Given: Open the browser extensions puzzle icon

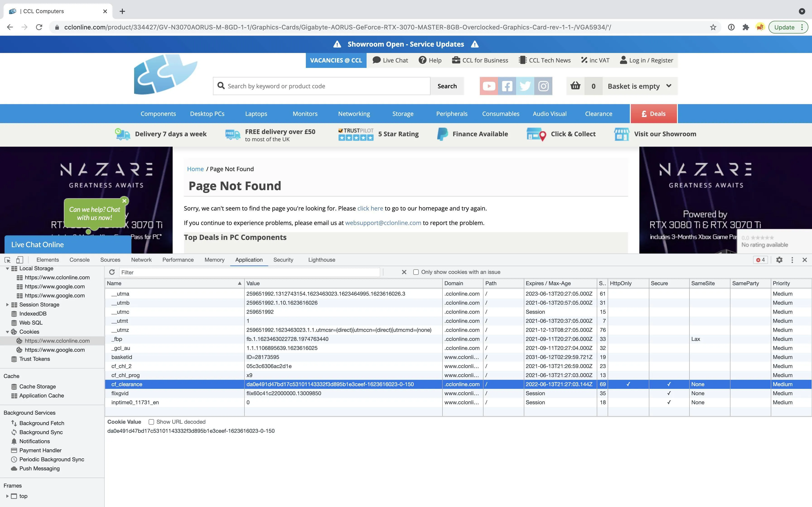Looking at the screenshot, I should click(746, 27).
